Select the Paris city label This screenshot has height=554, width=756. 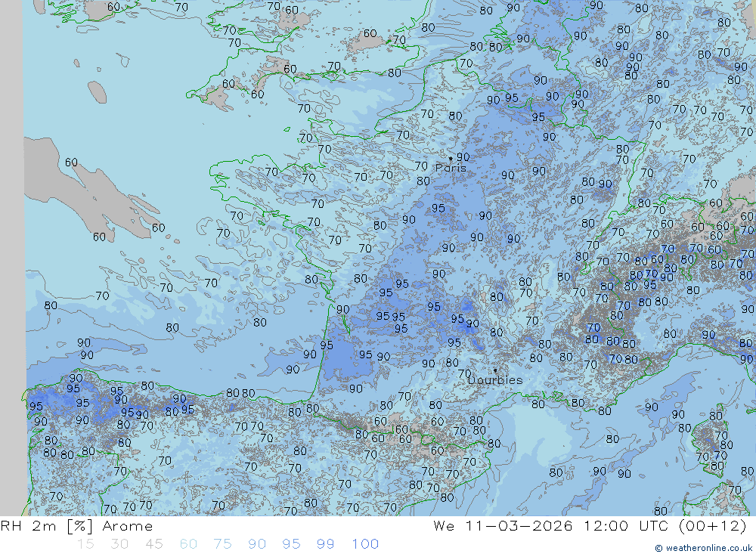point(451,168)
